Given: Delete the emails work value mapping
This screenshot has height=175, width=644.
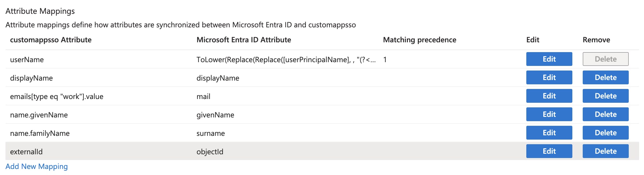Looking at the screenshot, I should 605,96.
